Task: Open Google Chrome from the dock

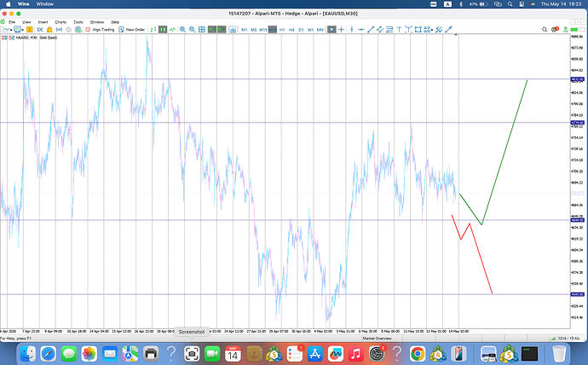Action: coord(418,353)
